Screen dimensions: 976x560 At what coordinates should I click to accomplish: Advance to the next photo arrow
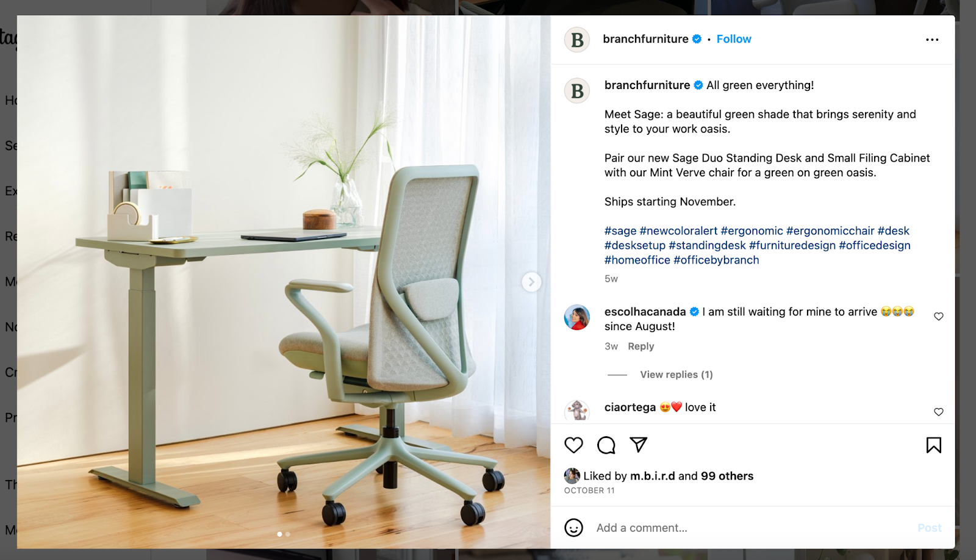(x=531, y=282)
